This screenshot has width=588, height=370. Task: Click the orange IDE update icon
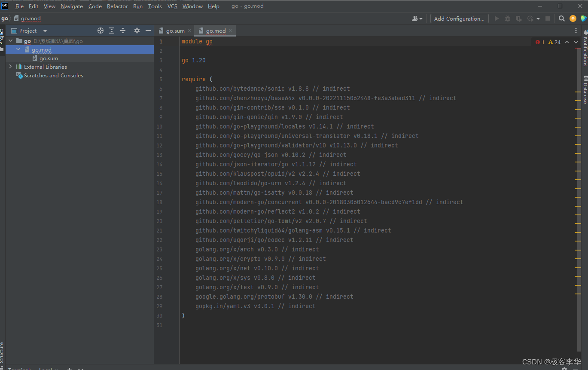point(573,18)
